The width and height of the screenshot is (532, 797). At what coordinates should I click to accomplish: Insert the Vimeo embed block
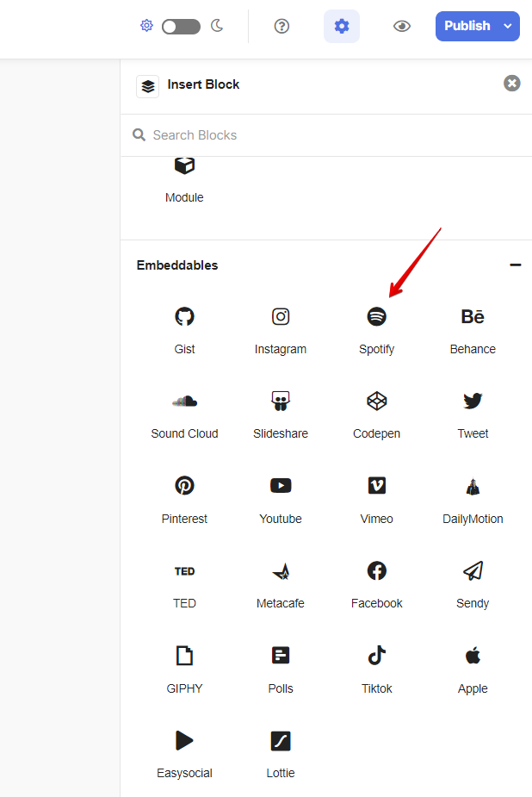[376, 500]
